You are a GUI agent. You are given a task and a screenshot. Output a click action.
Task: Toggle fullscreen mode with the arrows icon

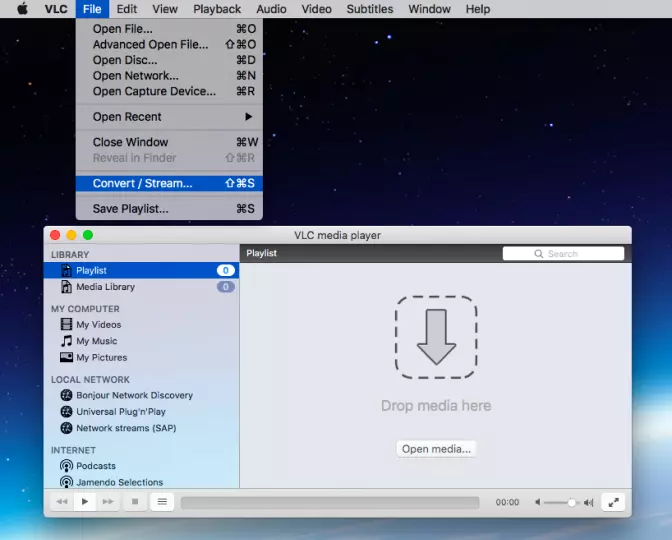614,502
